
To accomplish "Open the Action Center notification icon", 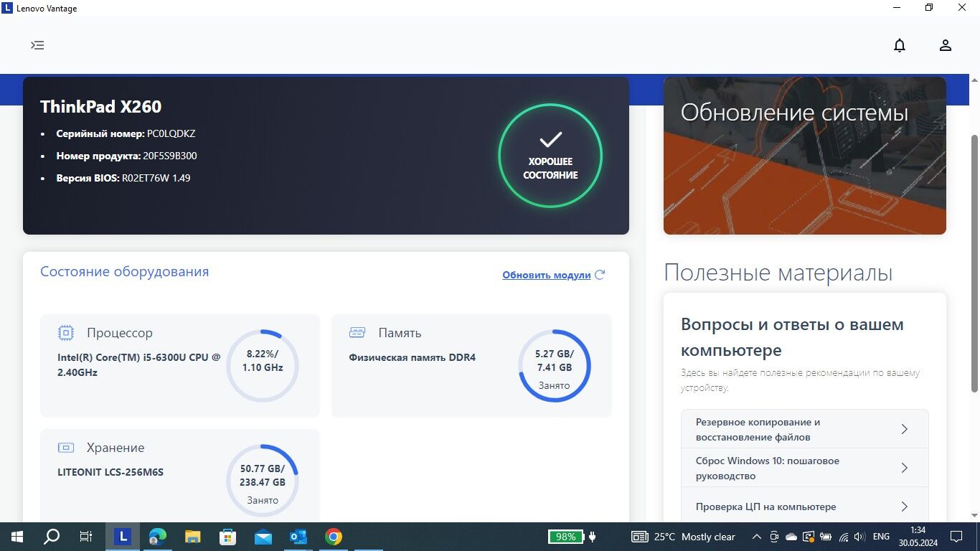I will coord(956,537).
